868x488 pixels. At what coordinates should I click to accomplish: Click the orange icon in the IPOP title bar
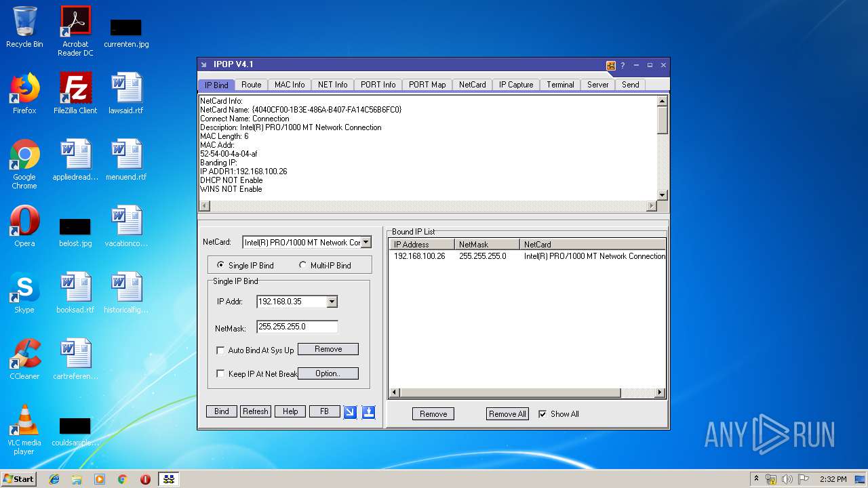click(x=611, y=66)
